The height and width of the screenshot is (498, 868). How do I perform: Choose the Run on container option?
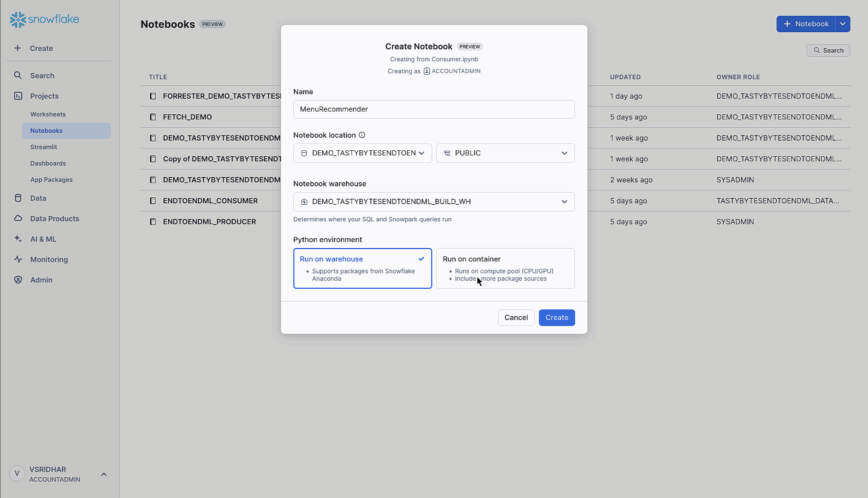pos(505,268)
